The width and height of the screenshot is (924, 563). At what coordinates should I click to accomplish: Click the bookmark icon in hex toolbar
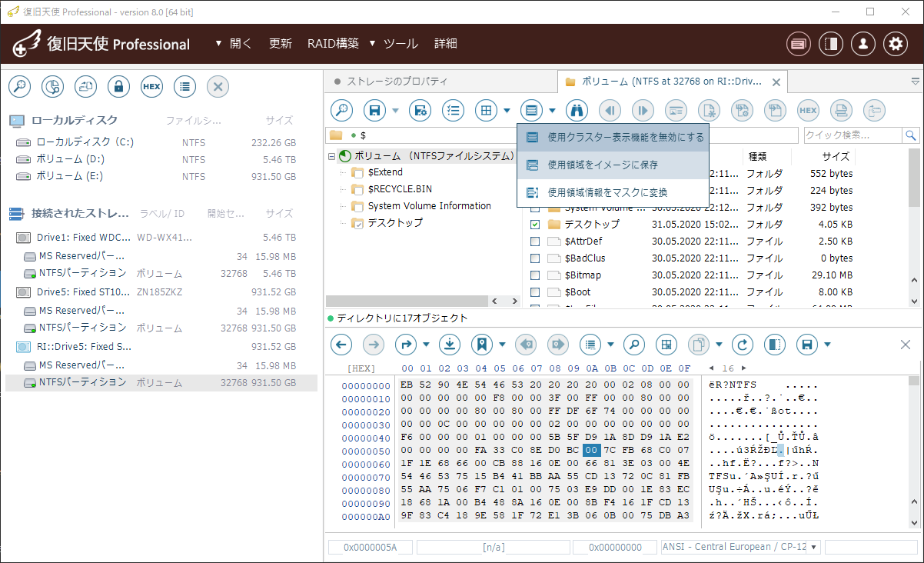482,345
